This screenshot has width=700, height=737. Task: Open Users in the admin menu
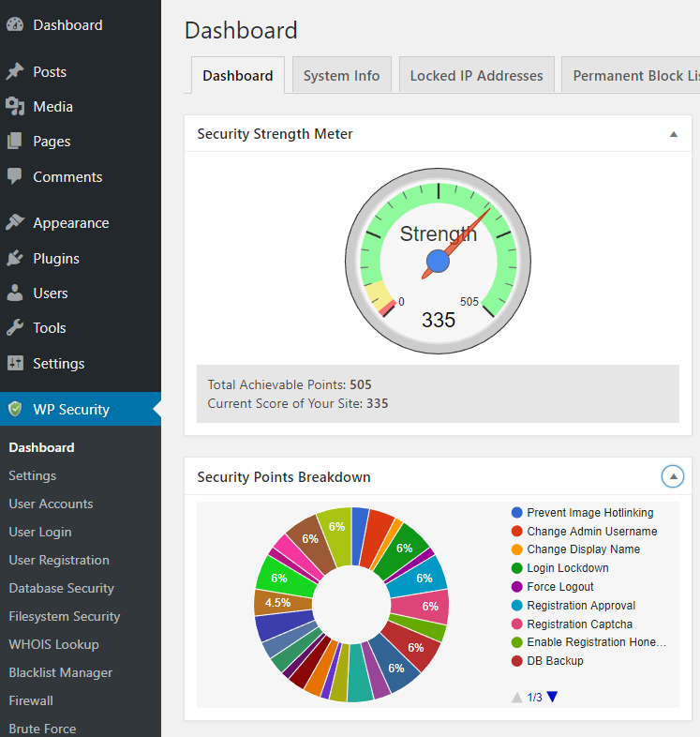click(51, 293)
